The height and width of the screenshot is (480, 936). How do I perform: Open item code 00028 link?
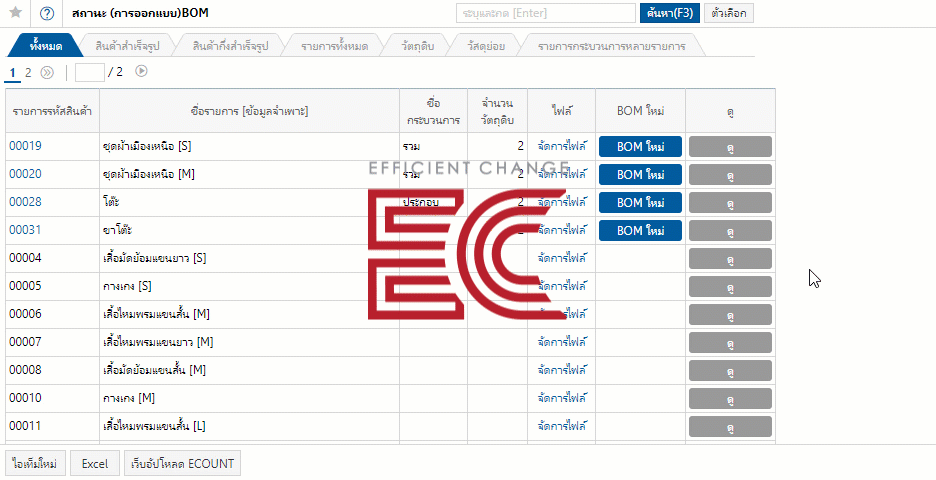(25, 202)
